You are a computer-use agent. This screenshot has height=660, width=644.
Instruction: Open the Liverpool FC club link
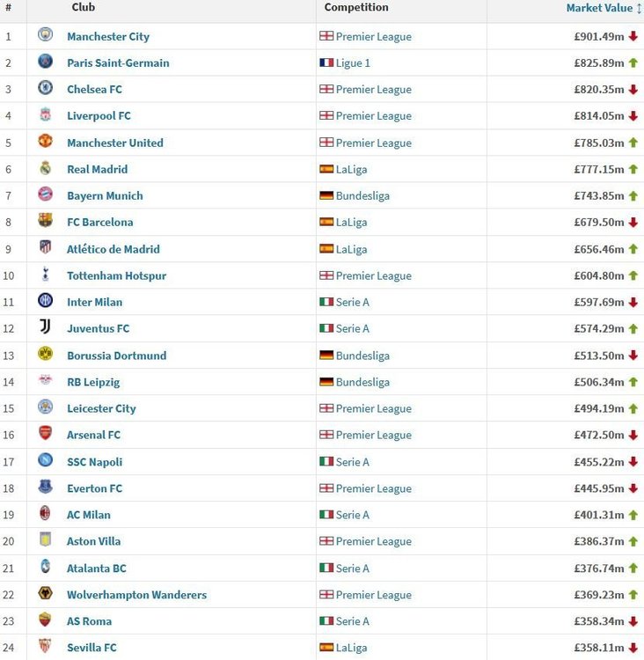click(x=99, y=116)
